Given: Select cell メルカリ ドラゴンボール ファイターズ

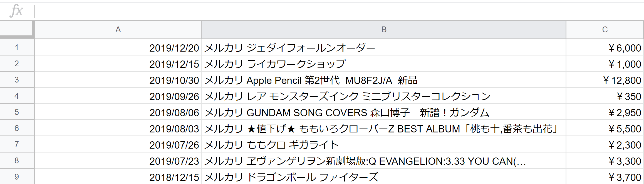Looking at the screenshot, I should click(384, 176).
